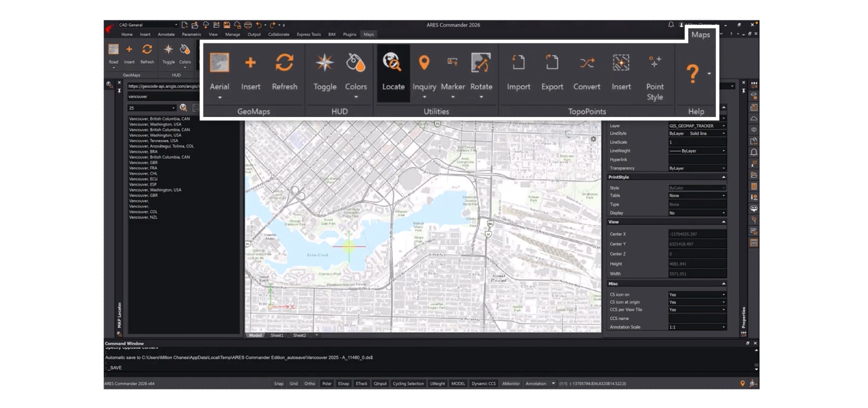Viewport: 868px width, 408px height.
Task: Run locator search beside the 25 box
Action: click(x=183, y=107)
